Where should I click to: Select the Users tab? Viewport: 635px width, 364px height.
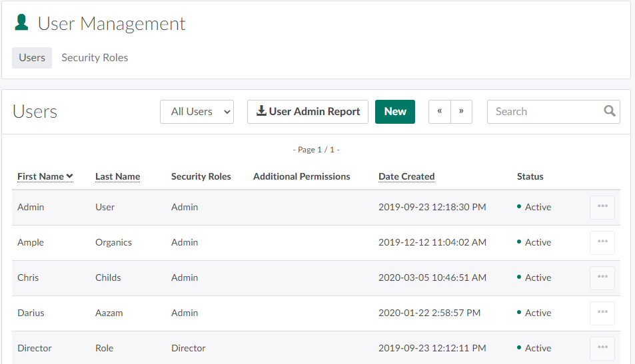pyautogui.click(x=32, y=58)
